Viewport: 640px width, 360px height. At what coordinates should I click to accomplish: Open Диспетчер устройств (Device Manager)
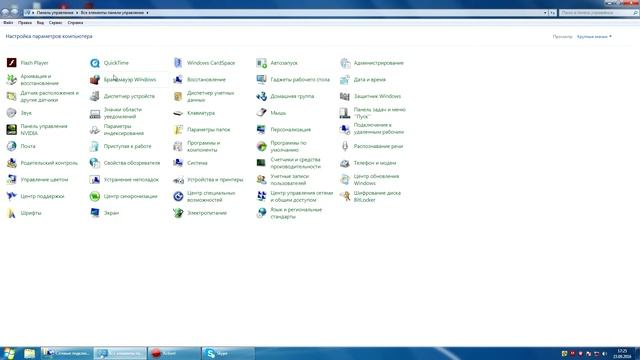click(122, 96)
